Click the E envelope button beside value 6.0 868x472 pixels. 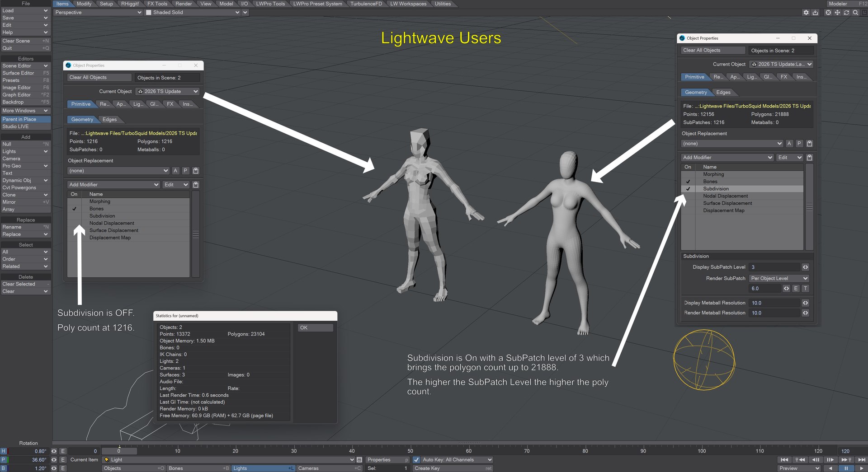tap(796, 289)
